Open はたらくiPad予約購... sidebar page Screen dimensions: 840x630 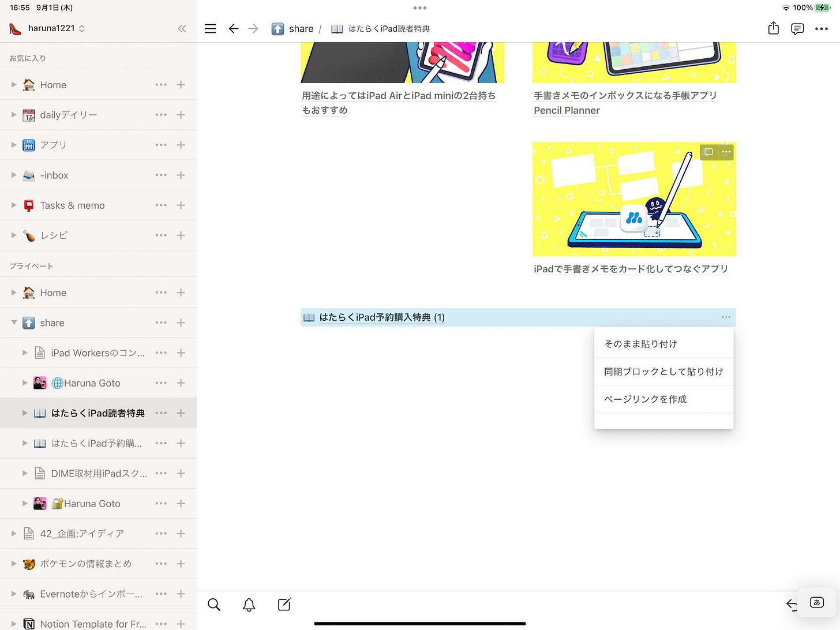click(x=96, y=443)
